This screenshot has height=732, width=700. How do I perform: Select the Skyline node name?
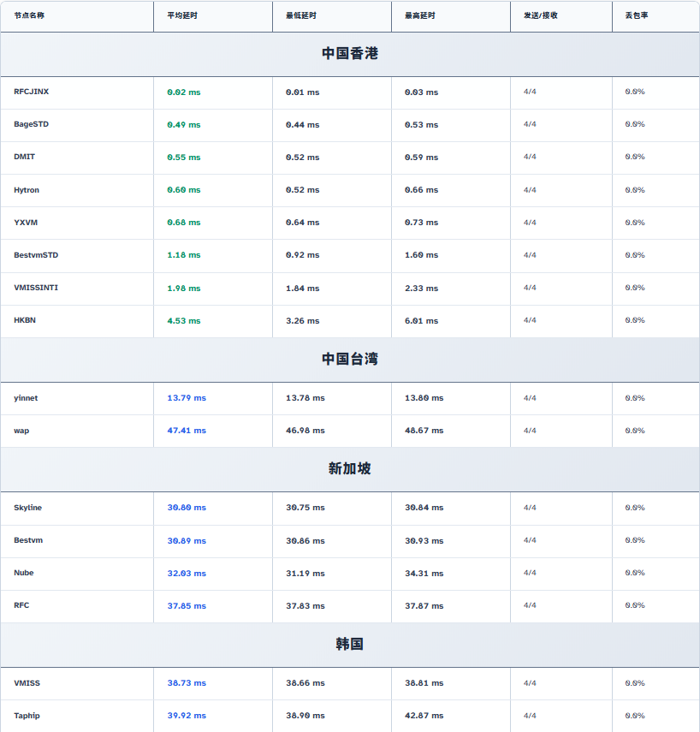tap(27, 508)
